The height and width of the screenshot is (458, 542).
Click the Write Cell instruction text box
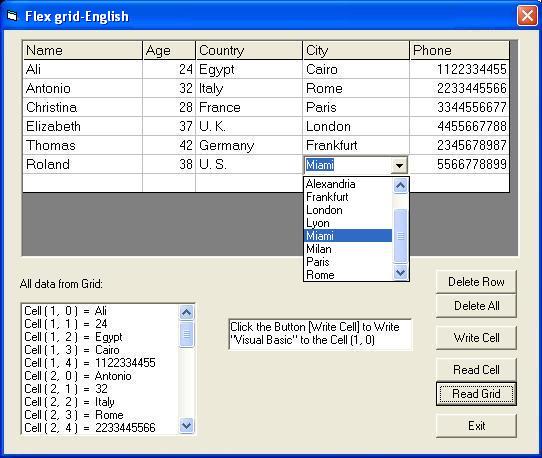(x=320, y=334)
